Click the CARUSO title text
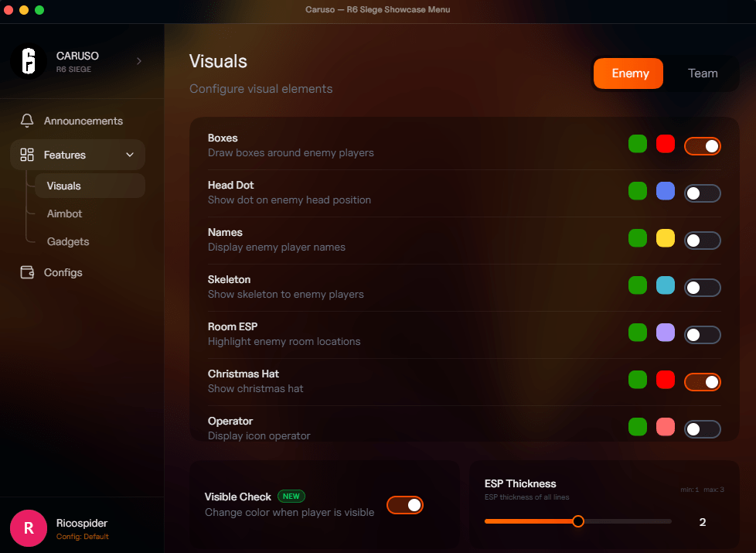 coord(77,56)
